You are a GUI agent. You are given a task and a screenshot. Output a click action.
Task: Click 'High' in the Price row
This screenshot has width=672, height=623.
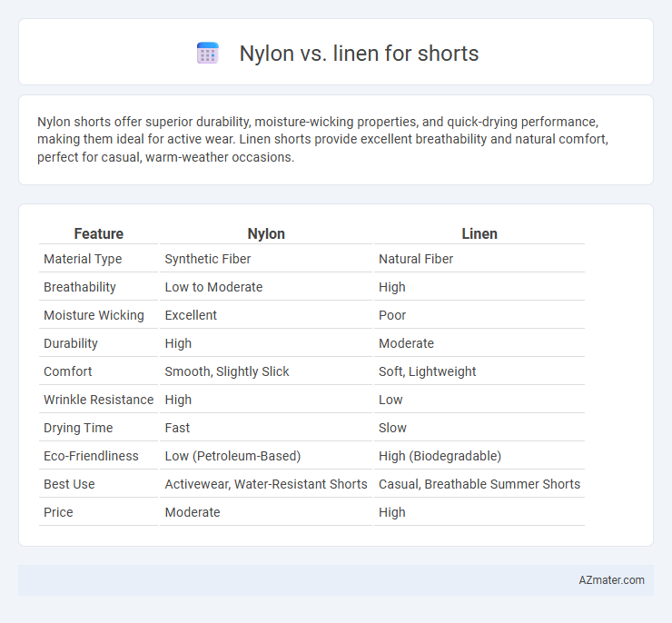[x=391, y=512]
